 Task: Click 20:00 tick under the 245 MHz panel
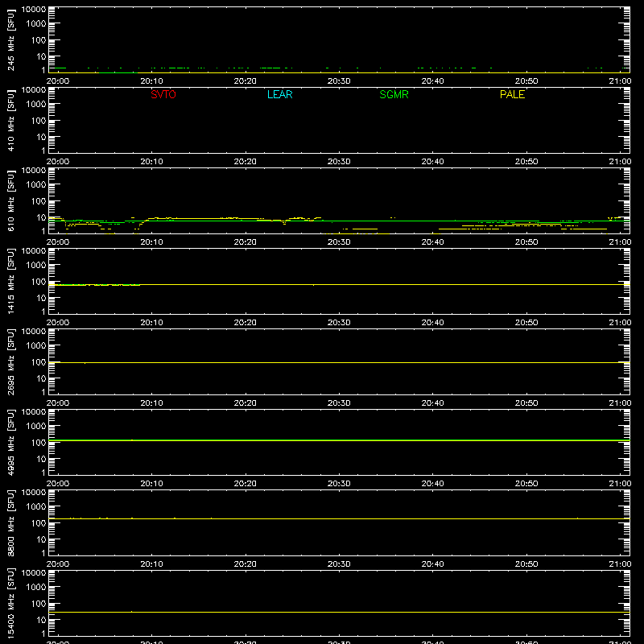click(x=57, y=81)
